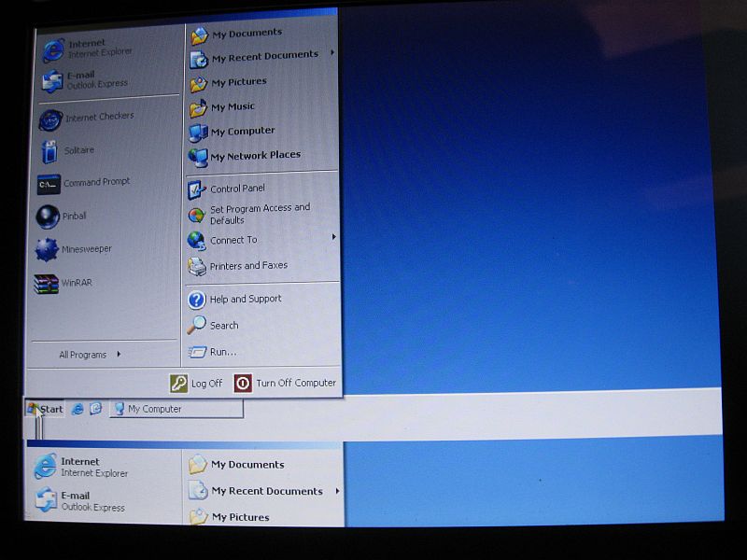Viewport: 747px width, 560px height.
Task: Open the Control Panel entry
Action: tap(236, 189)
